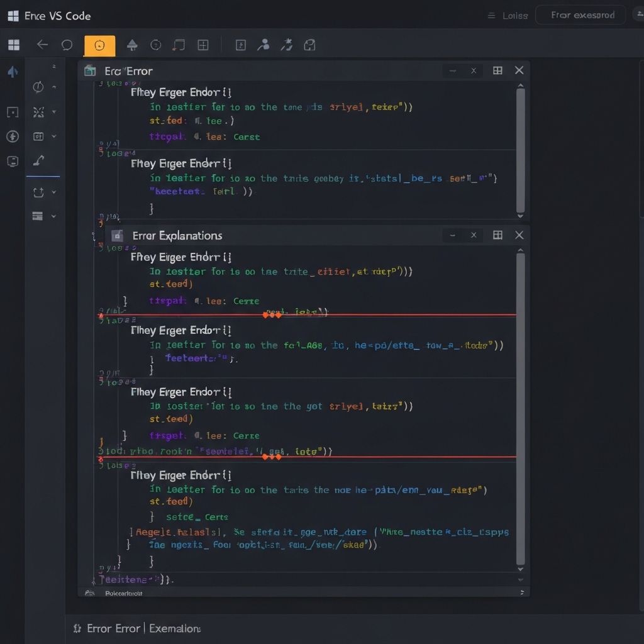This screenshot has width=644, height=644.
Task: Select the person icon in the toolbar
Action: [264, 45]
